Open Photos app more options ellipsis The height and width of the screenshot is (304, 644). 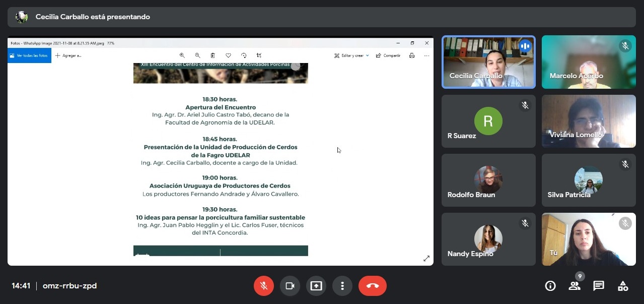427,55
